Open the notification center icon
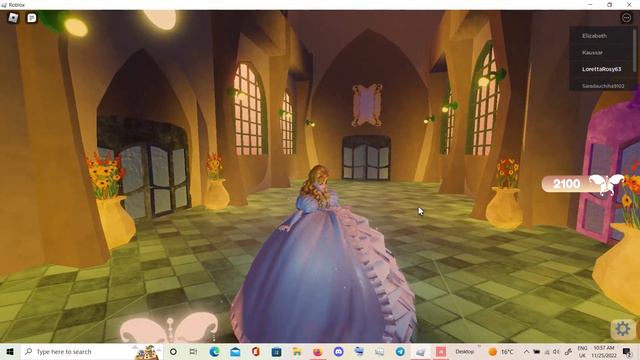 pos(627,351)
